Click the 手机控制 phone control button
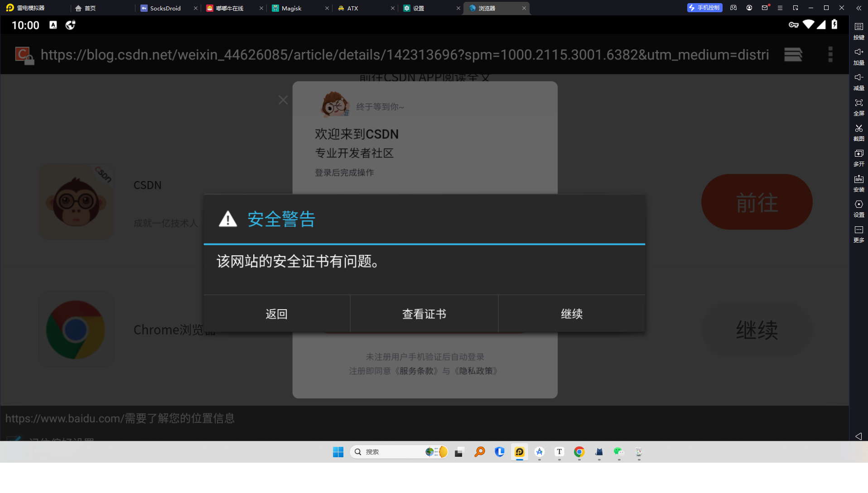This screenshot has width=868, height=493. pos(704,8)
